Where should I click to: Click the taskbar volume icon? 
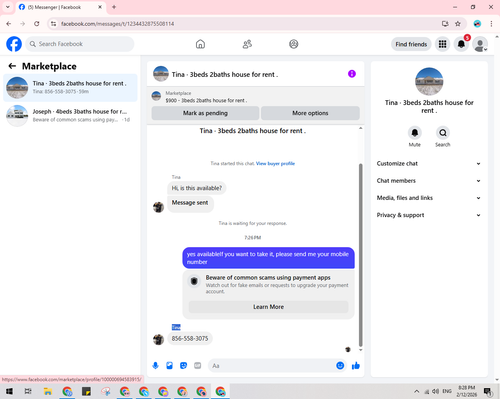tap(435, 391)
